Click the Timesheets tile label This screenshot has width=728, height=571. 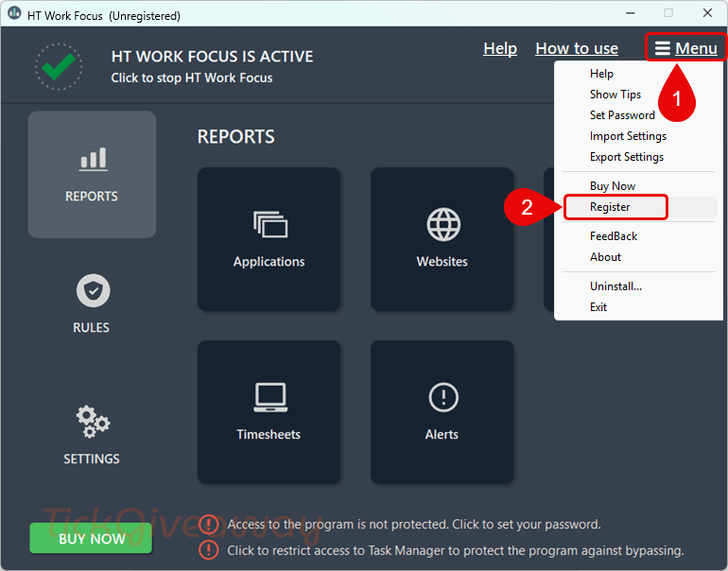[x=269, y=435]
